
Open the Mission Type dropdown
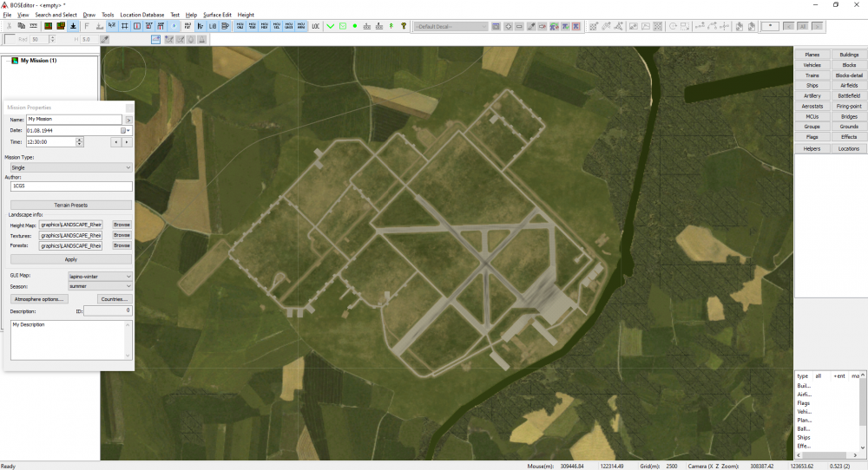[x=70, y=166]
